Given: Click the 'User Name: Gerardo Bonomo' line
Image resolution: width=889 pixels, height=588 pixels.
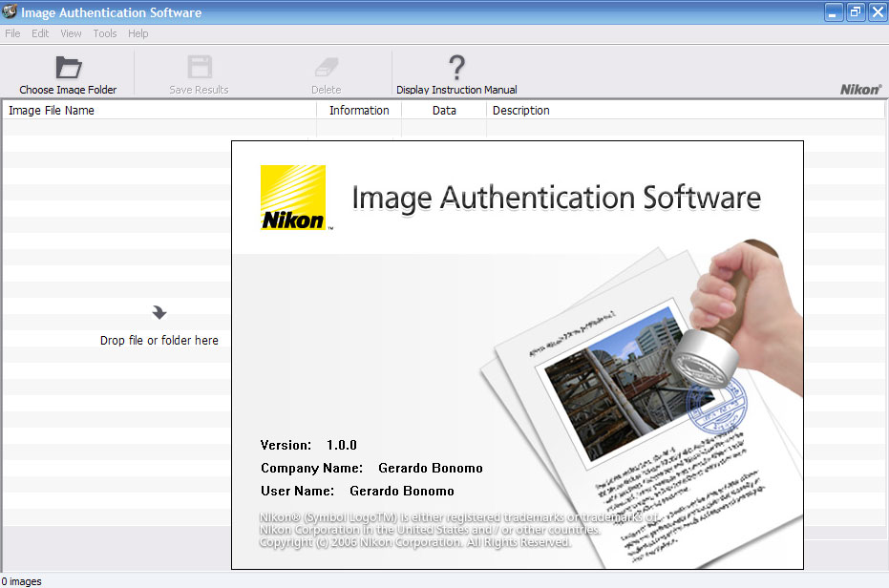Looking at the screenshot, I should [x=357, y=491].
